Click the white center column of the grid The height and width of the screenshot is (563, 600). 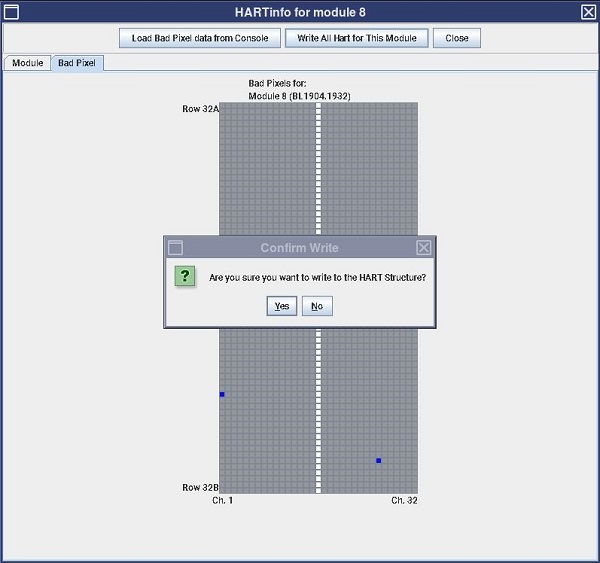click(319, 420)
